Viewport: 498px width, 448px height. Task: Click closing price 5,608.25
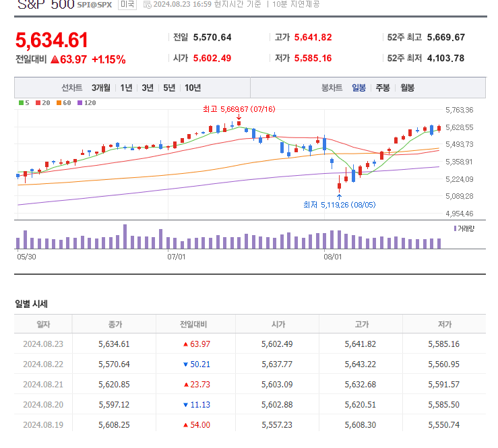click(114, 425)
